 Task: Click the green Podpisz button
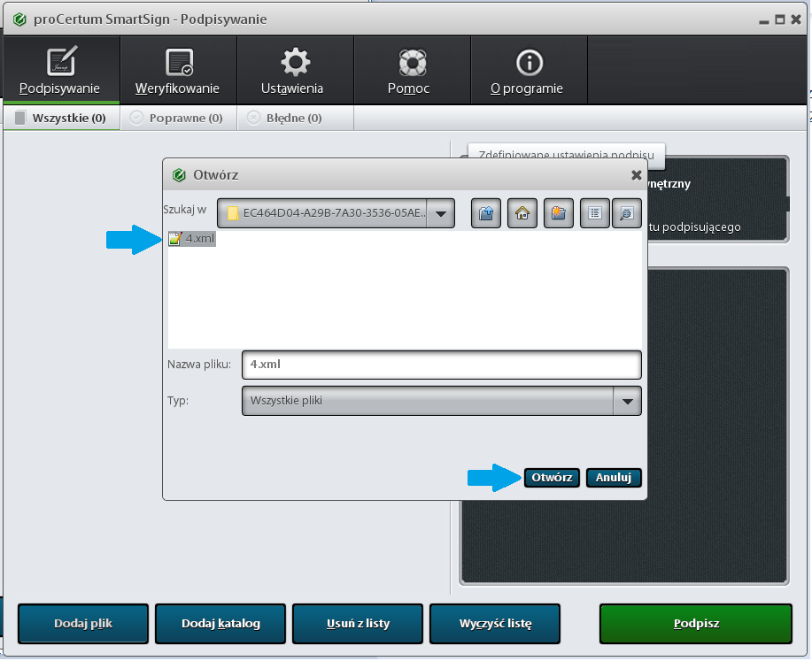[x=696, y=624]
